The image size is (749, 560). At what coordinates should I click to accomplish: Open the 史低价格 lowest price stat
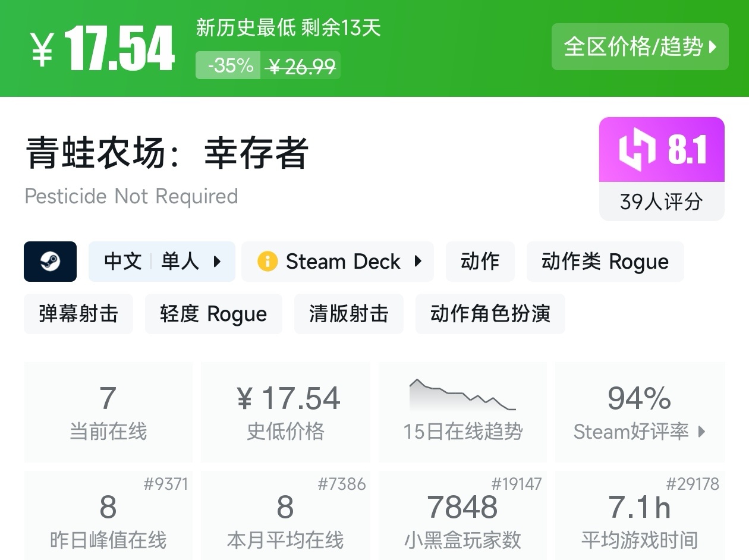tap(285, 411)
